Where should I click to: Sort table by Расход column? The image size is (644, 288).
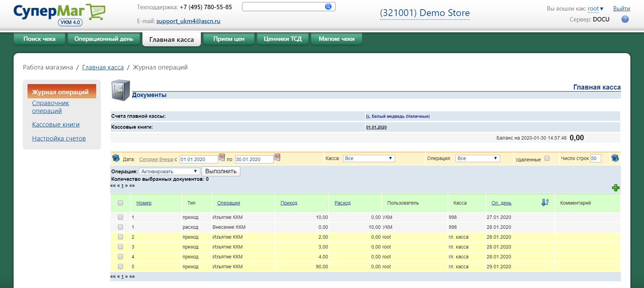tap(342, 203)
